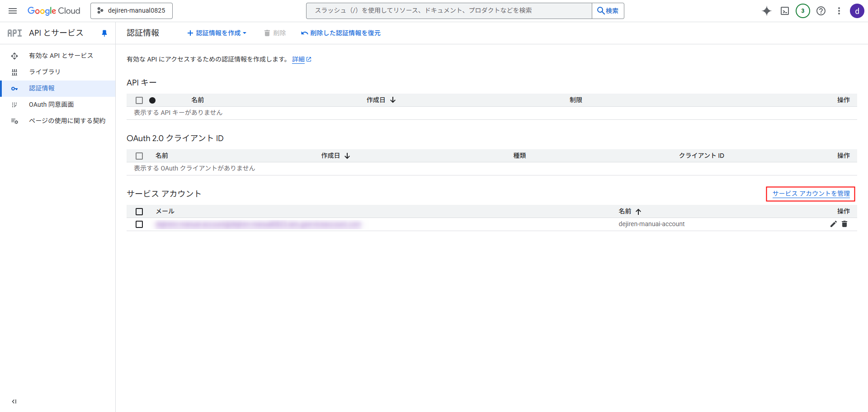This screenshot has width=868, height=412.
Task: Open the notifications badge showing 3
Action: pyautogui.click(x=803, y=11)
